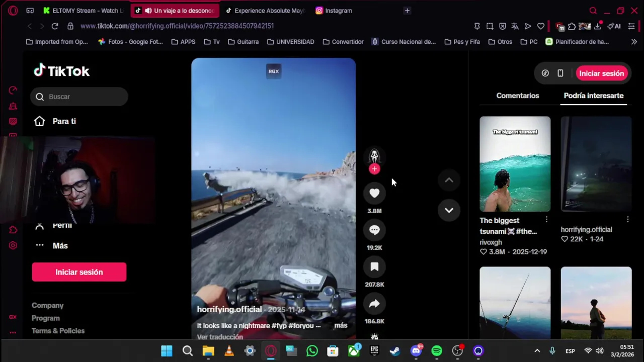Screen dimensions: 644x362
Task: Open Imported from Op... bookmarks folder
Action: [x=57, y=42]
